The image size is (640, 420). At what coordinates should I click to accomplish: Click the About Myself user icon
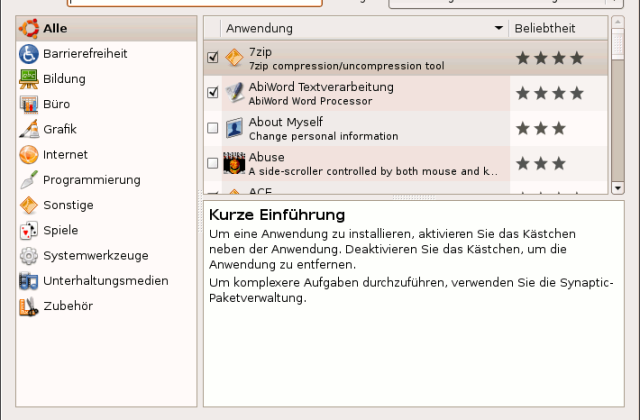[x=234, y=128]
